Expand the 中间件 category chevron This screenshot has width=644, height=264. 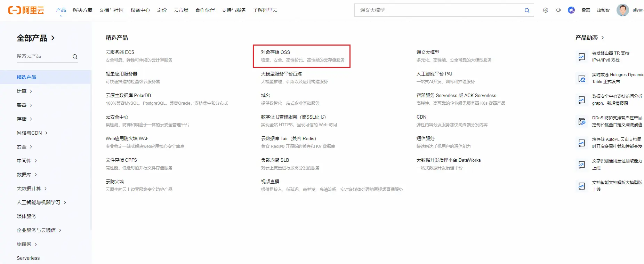pos(36,161)
